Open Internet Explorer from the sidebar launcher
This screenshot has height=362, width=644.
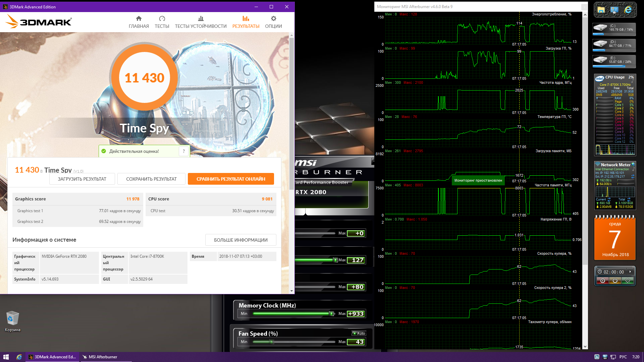tap(628, 10)
